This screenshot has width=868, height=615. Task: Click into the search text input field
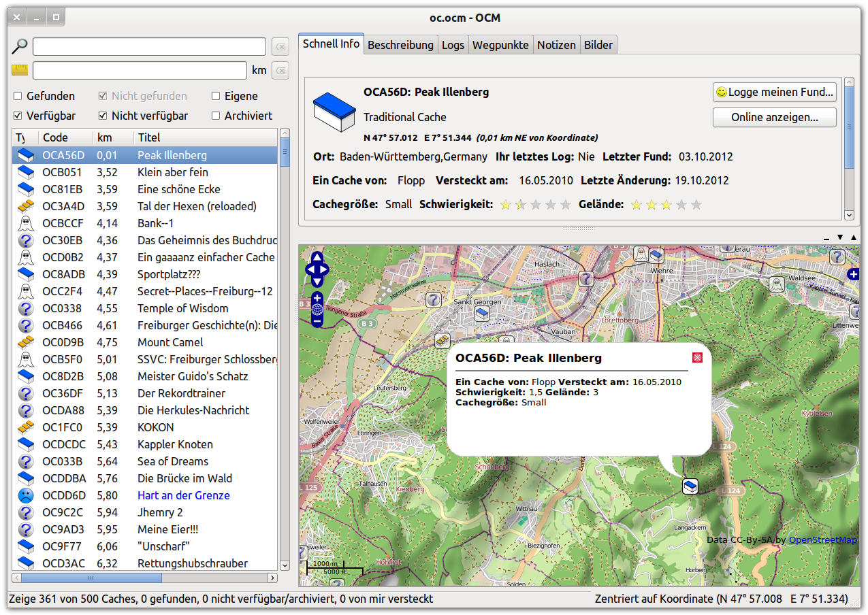[149, 46]
